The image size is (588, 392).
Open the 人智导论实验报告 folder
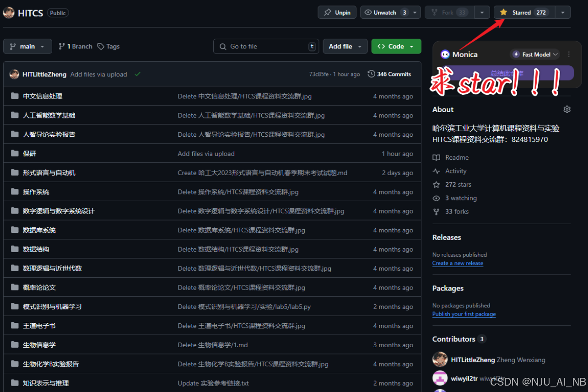point(49,134)
